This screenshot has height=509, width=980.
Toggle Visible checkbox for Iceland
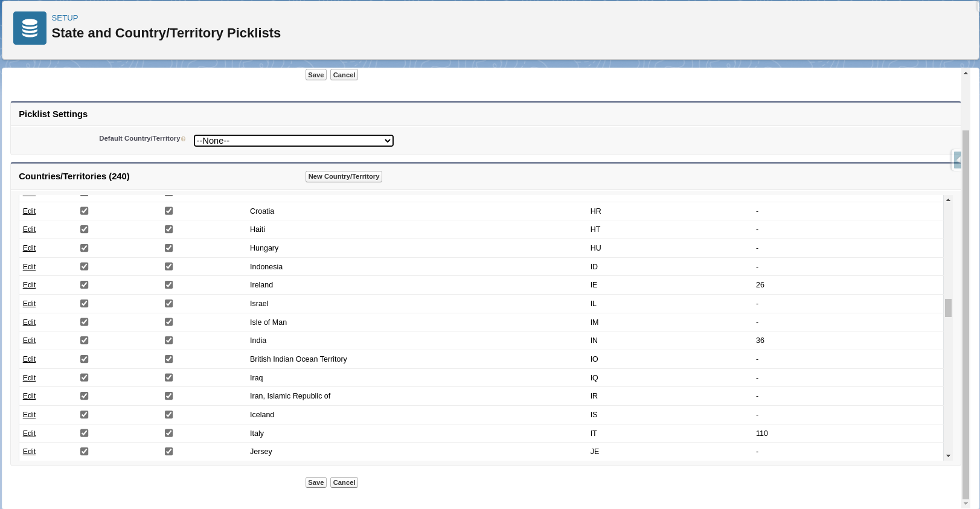(168, 415)
